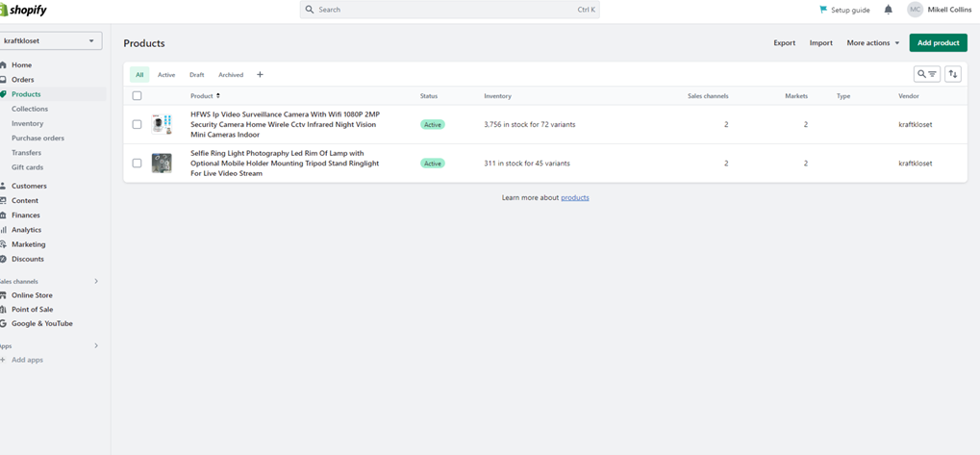Viewport: 980px width, 455px height.
Task: Click '311 in stock for 45 variants'
Action: 527,164
